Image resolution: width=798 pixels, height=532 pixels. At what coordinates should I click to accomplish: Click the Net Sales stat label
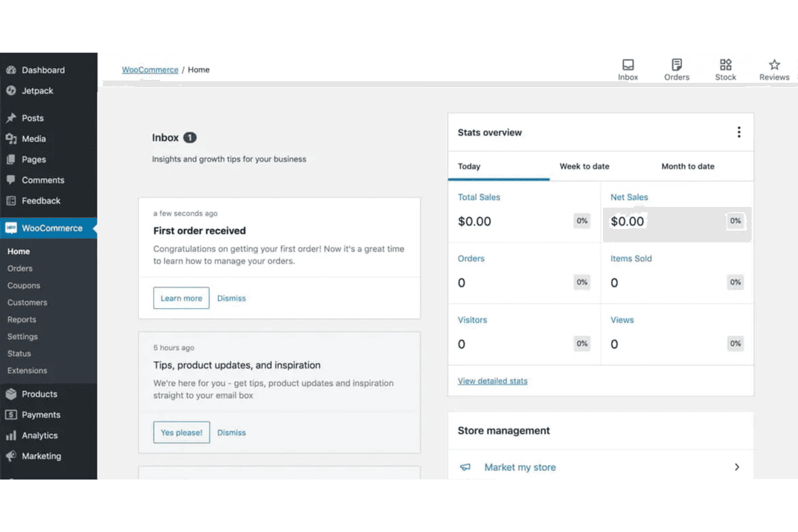click(x=629, y=197)
